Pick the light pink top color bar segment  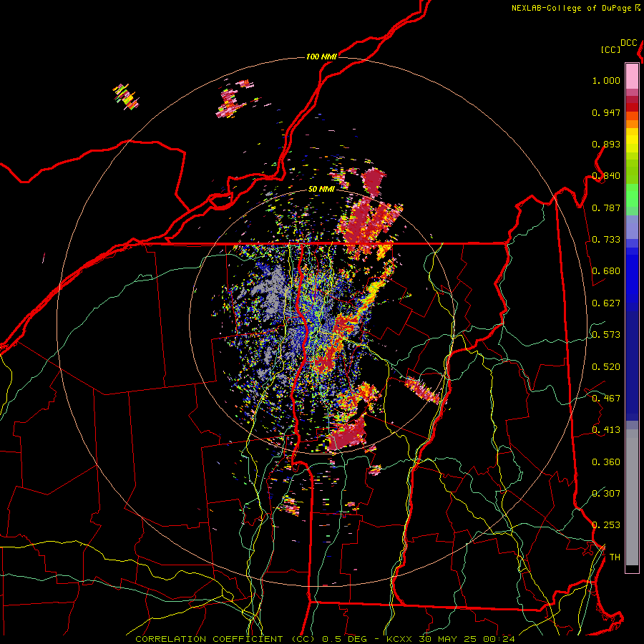point(632,76)
